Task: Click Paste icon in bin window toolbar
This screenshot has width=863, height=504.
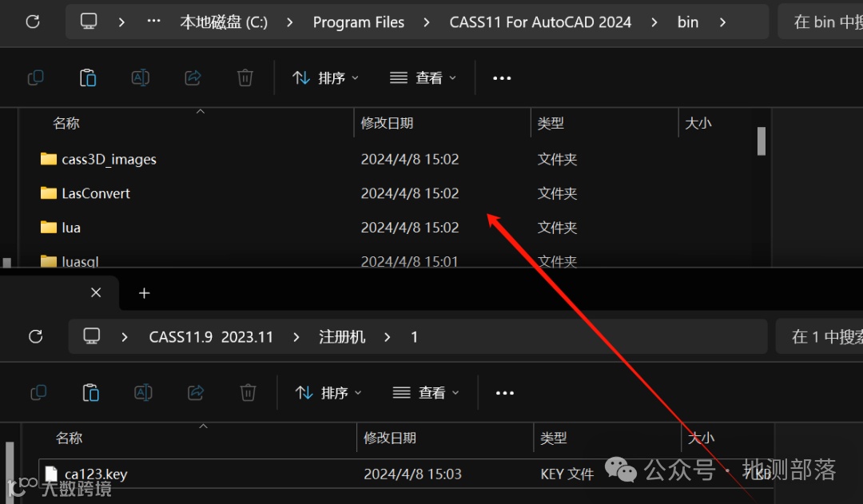Action: point(88,77)
